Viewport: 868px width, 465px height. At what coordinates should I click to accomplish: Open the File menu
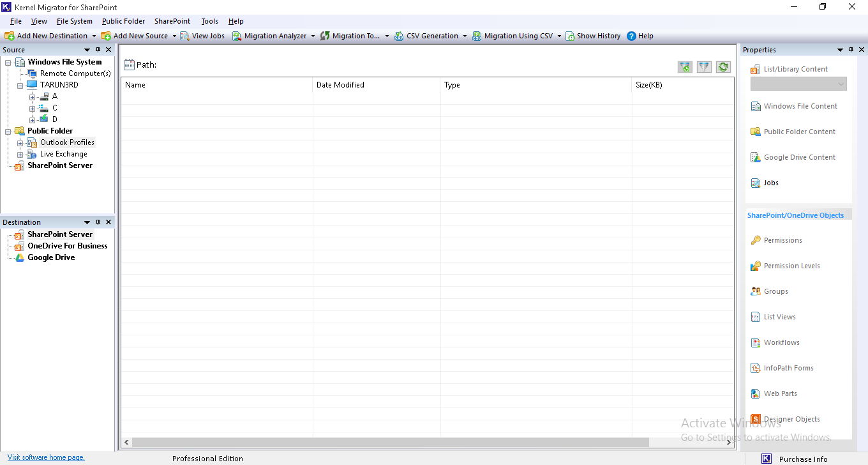pyautogui.click(x=16, y=21)
